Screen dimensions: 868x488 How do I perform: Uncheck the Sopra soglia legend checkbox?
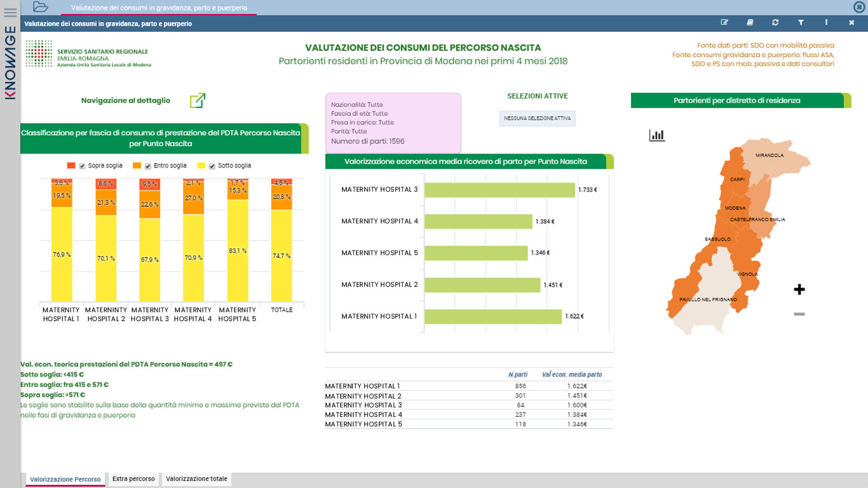[x=82, y=166]
